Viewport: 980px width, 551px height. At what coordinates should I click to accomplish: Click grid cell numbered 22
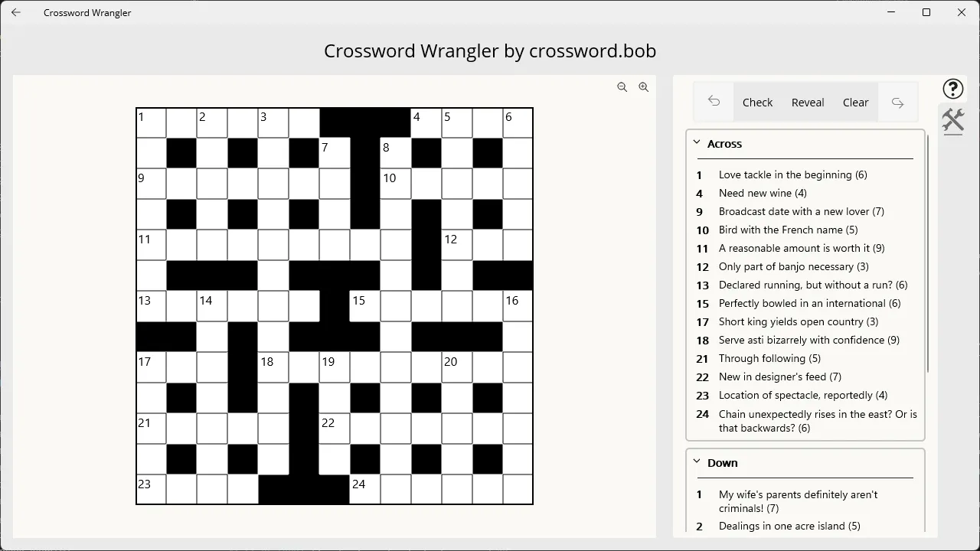335,429
